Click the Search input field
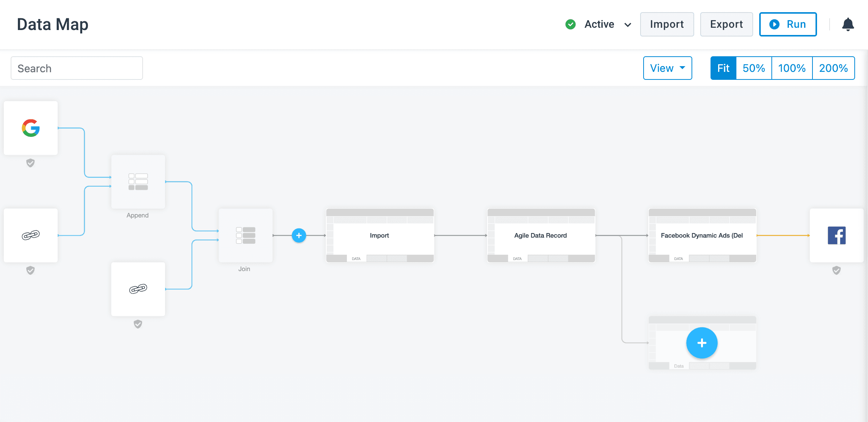The image size is (868, 422). pyautogui.click(x=77, y=68)
